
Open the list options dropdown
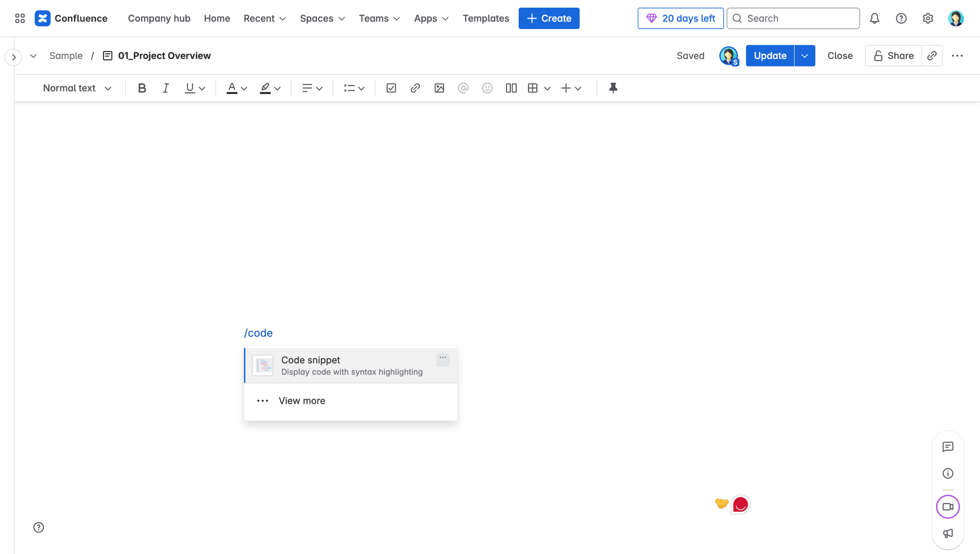(354, 88)
